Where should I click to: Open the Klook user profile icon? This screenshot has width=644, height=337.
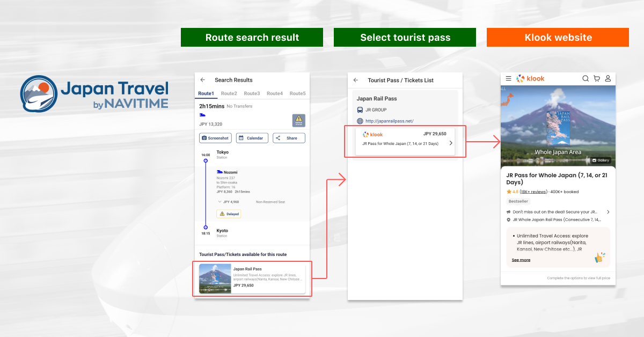tap(608, 78)
